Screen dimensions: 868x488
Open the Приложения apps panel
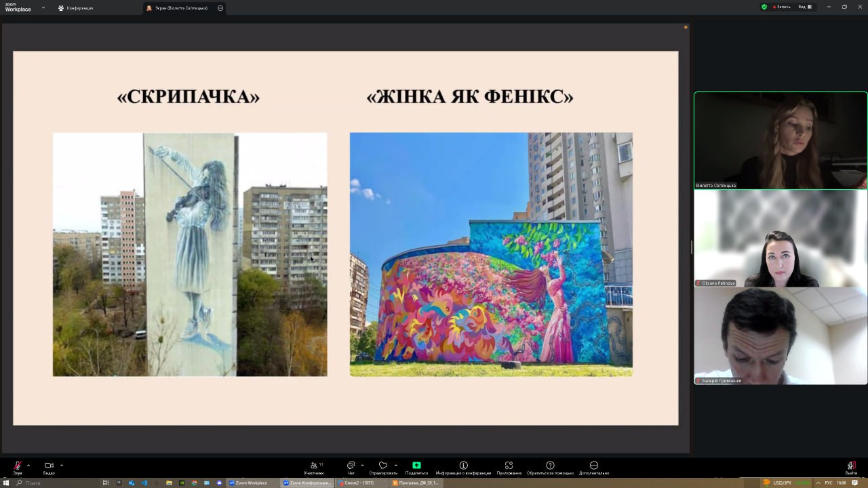pyautogui.click(x=509, y=467)
